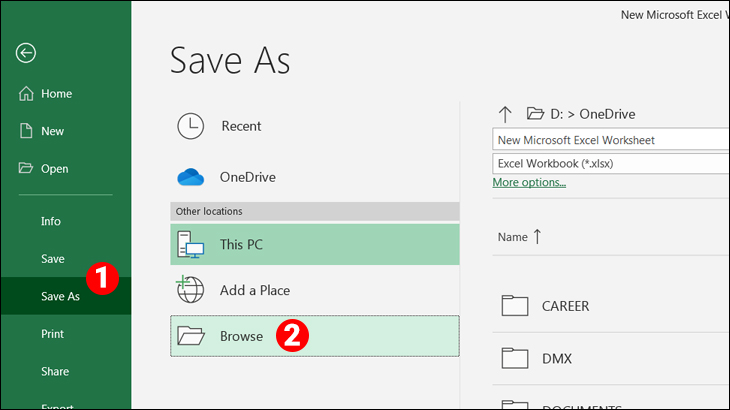Sort list via Name arrow icon
Screen dimensions: 730x410
[537, 237]
